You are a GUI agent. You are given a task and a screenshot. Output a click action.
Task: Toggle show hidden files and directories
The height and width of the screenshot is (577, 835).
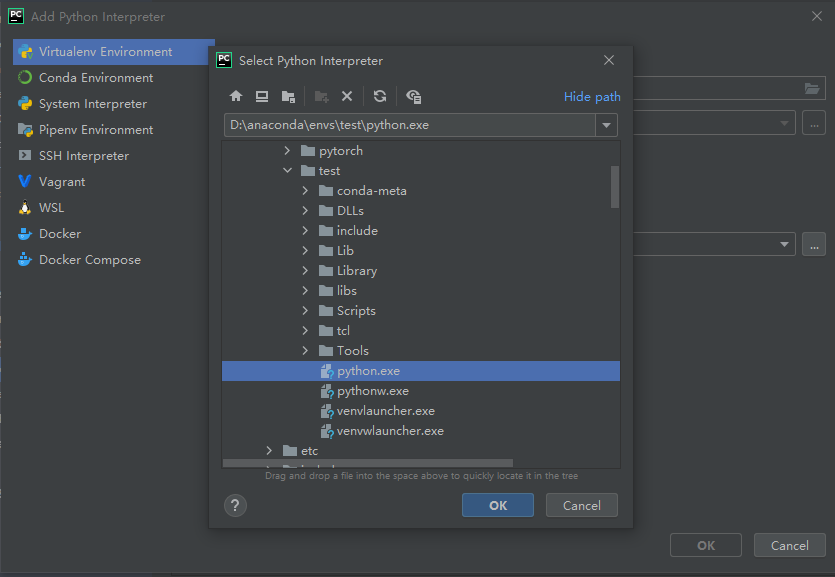tap(413, 96)
